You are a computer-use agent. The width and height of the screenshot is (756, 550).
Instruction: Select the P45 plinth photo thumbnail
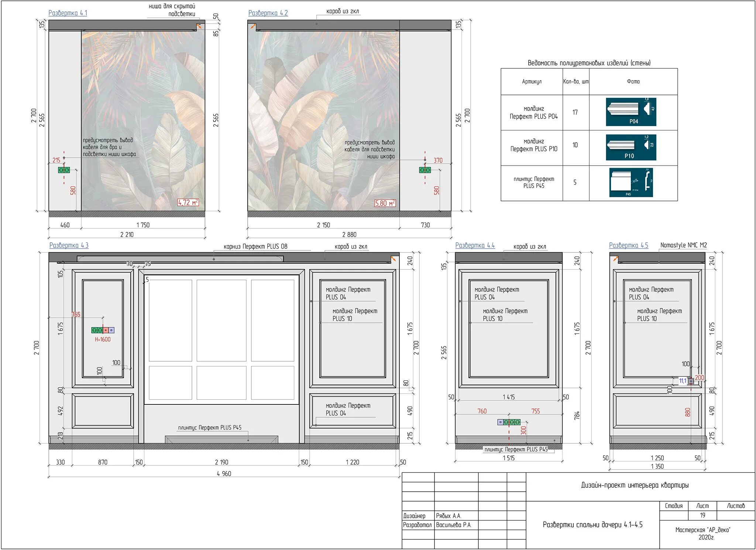[631, 182]
